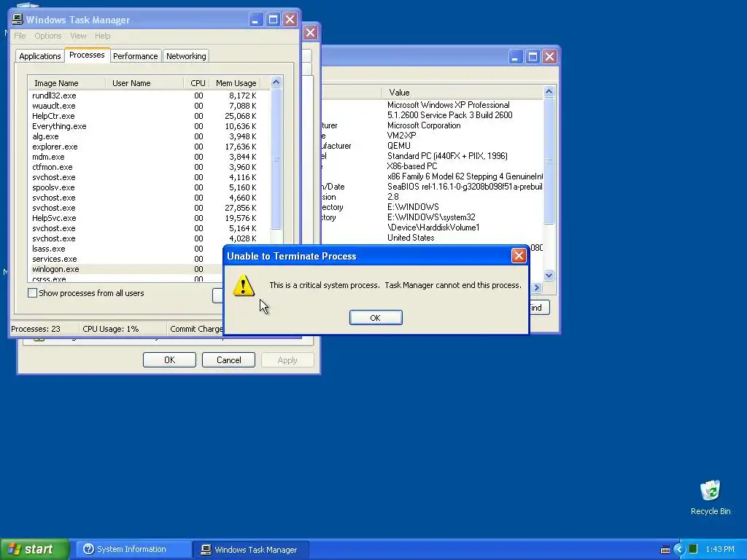The width and height of the screenshot is (747, 560).
Task: Click System Information horizontal scroll right arrow
Action: pyautogui.click(x=537, y=287)
